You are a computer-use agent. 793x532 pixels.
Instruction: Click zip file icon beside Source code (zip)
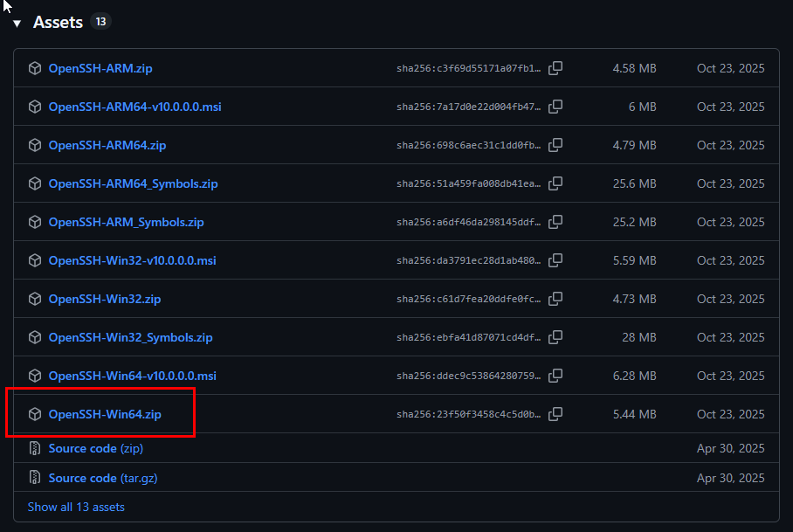tap(35, 448)
